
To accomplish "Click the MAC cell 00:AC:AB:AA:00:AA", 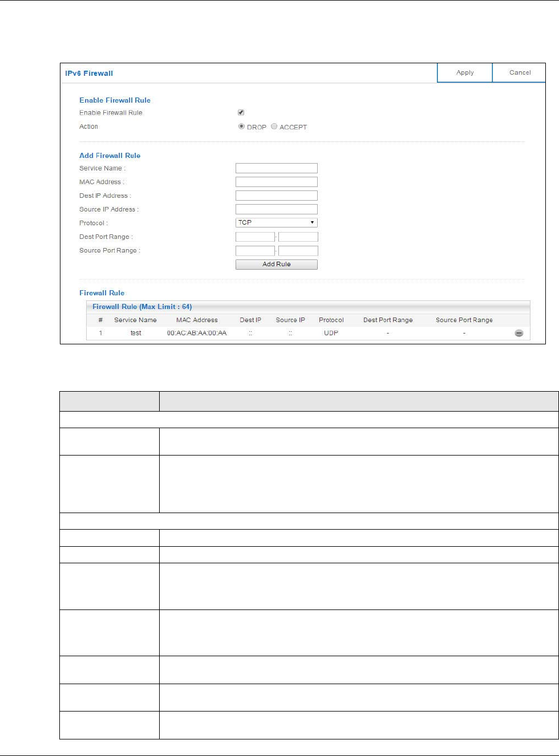I will [197, 333].
